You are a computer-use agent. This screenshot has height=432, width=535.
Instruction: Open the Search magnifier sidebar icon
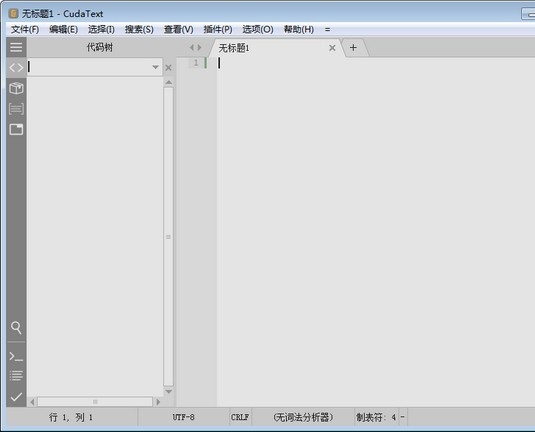[16, 328]
